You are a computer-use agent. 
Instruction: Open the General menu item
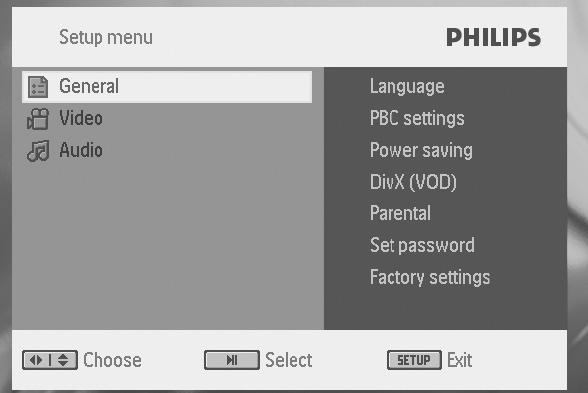tap(167, 87)
